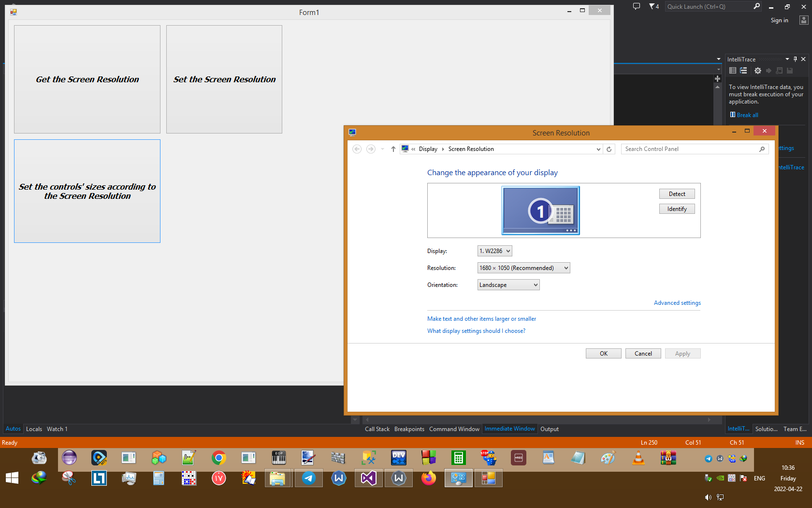This screenshot has height=508, width=812.
Task: Launch VLC media player cone icon
Action: [x=638, y=458]
